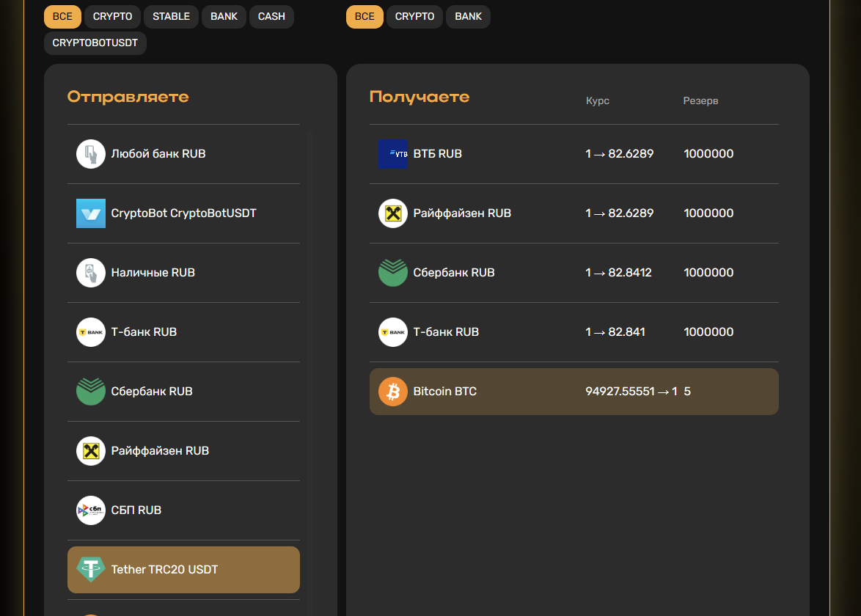The height and width of the screenshot is (616, 861).
Task: Click Сбербанк rate 1 → 82.8412
Action: coord(618,272)
